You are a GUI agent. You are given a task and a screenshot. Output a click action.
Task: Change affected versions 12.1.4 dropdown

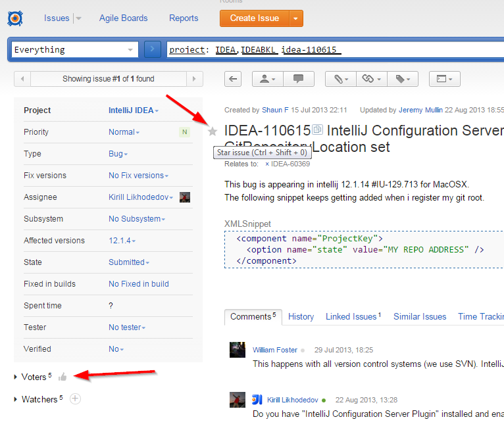click(122, 241)
